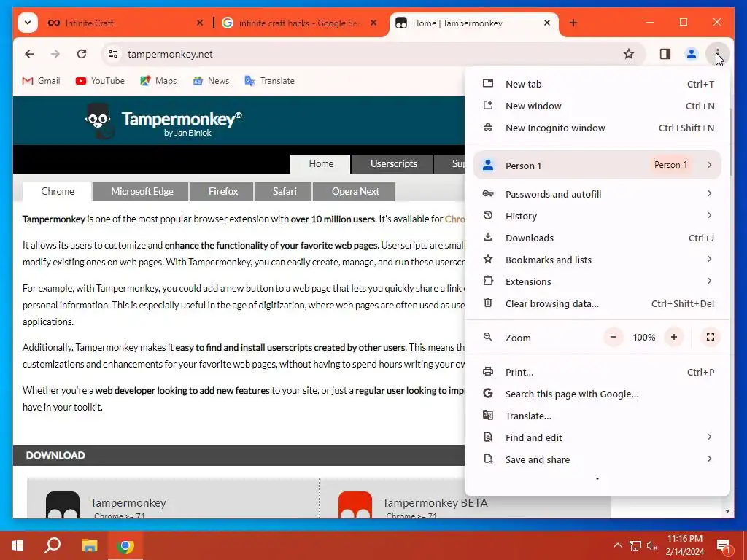Click the muted volume tray icon
Screen dimensions: 747x560
(652, 545)
